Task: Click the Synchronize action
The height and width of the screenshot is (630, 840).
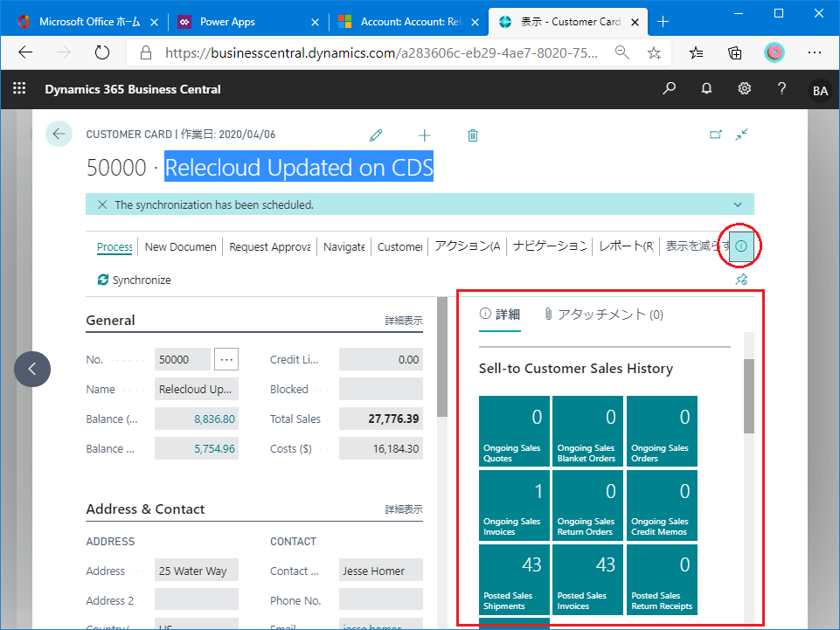Action: point(135,280)
